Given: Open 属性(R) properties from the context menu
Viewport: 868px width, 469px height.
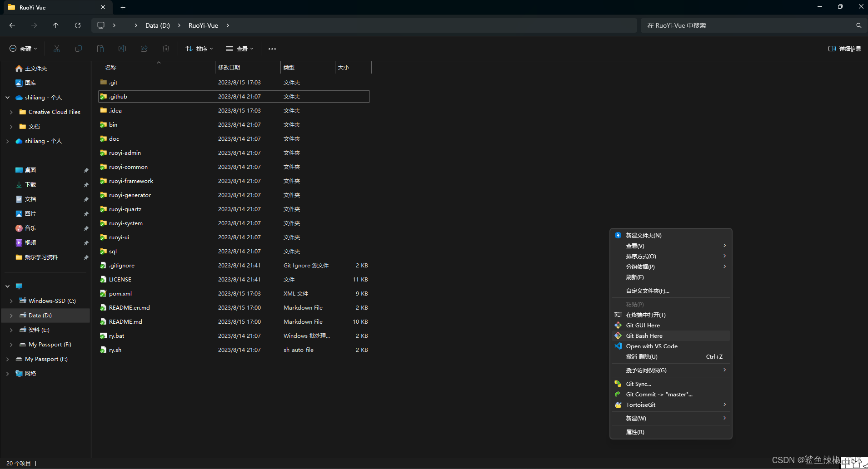Looking at the screenshot, I should click(x=671, y=432).
